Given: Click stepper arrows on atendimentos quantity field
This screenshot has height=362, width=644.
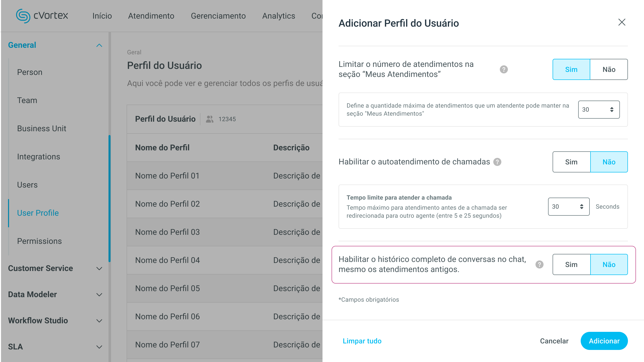Looking at the screenshot, I should [612, 110].
